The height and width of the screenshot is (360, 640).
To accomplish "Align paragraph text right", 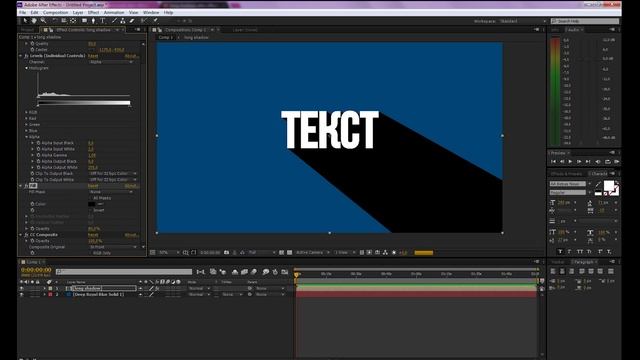I will [571, 271].
